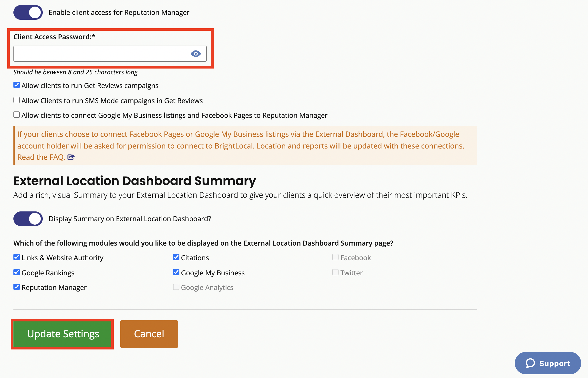This screenshot has height=378, width=588.
Task: Click the Support chat bubble icon
Action: coord(530,363)
